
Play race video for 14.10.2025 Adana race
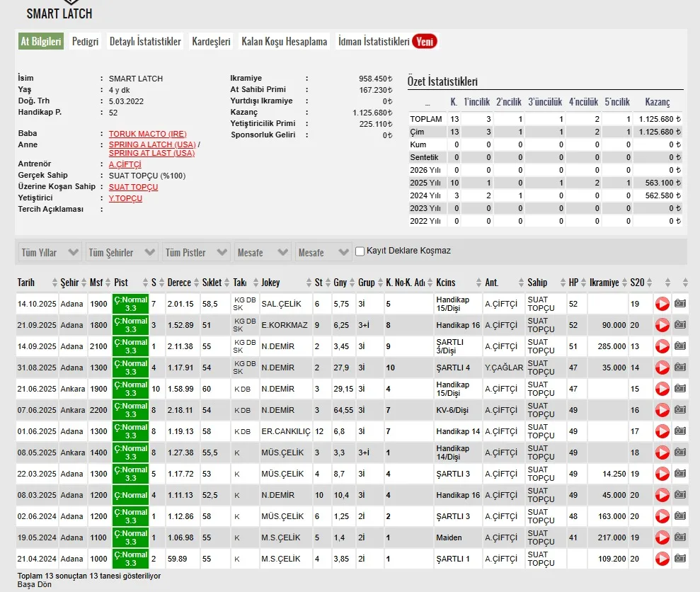pyautogui.click(x=662, y=304)
